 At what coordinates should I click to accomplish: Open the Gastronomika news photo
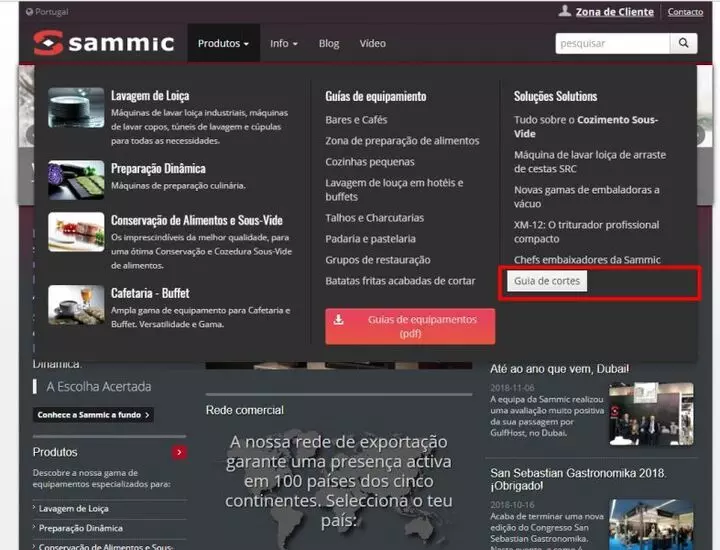[x=651, y=525]
